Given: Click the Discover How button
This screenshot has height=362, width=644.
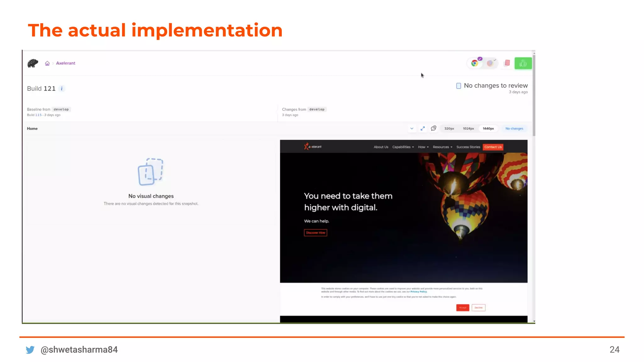Looking at the screenshot, I should click(x=315, y=233).
